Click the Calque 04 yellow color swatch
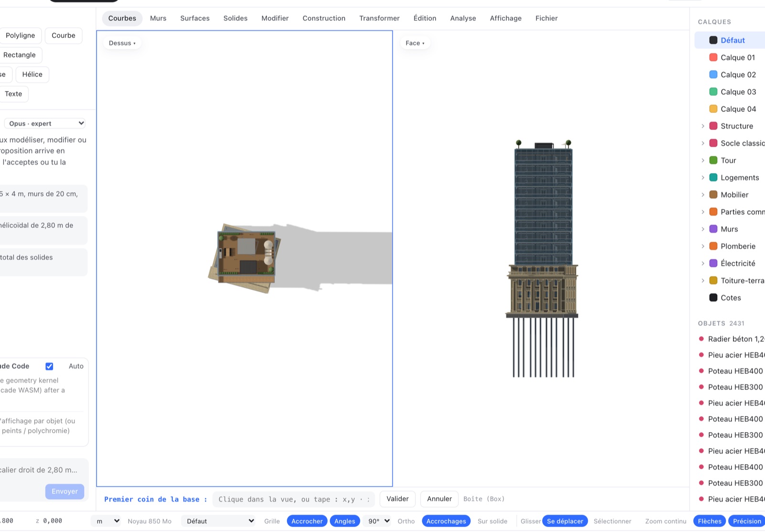 [x=713, y=109]
